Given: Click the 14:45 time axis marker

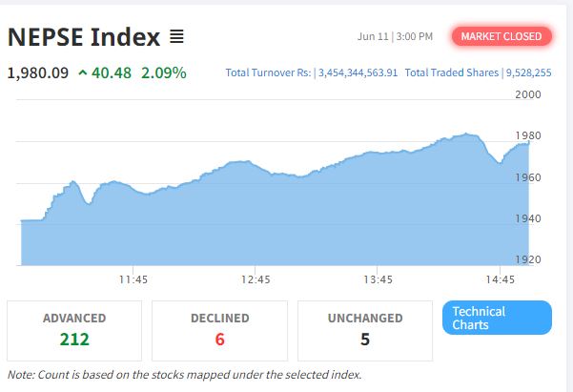Looking at the screenshot, I should pyautogui.click(x=500, y=279).
